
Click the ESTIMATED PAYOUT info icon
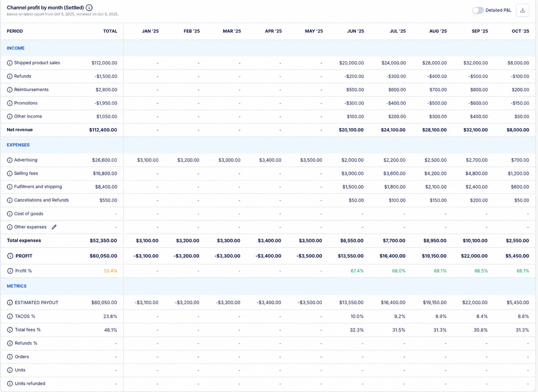tap(10, 303)
